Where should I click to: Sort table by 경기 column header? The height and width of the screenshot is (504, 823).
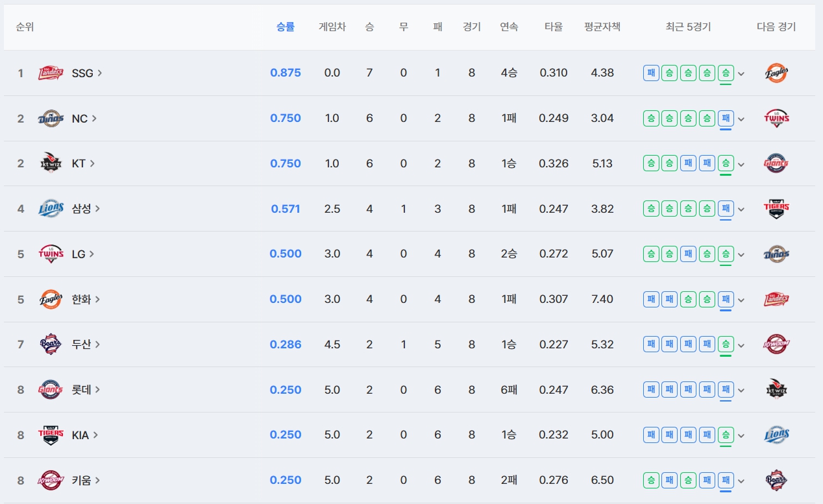tap(472, 27)
